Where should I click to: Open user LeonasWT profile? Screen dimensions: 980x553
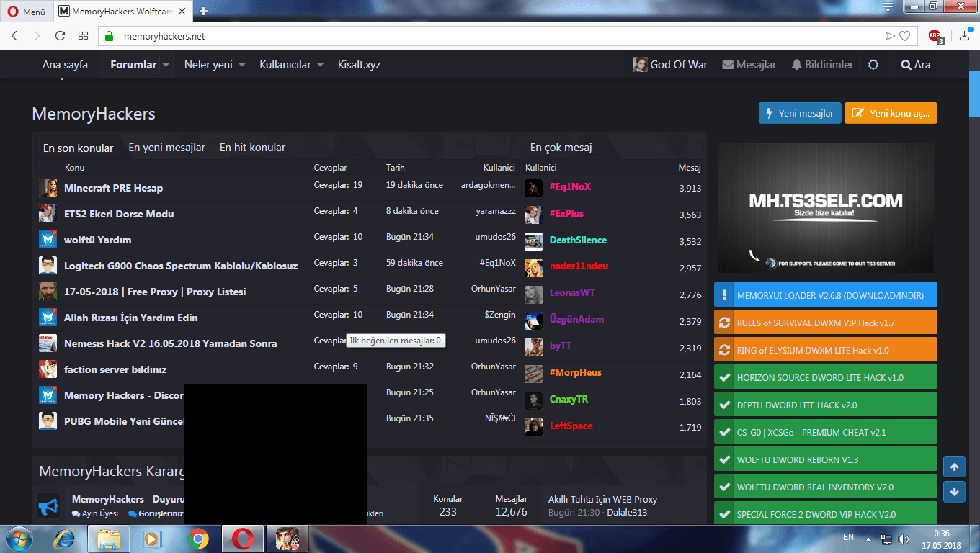(572, 293)
